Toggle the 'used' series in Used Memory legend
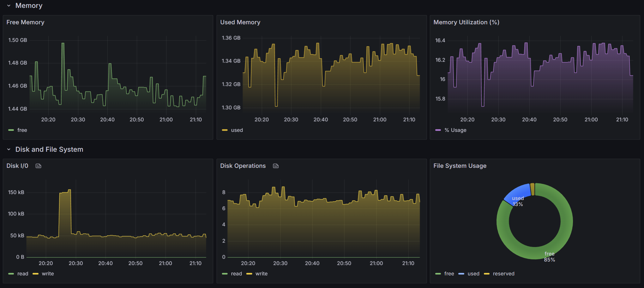644x288 pixels. pos(237,130)
